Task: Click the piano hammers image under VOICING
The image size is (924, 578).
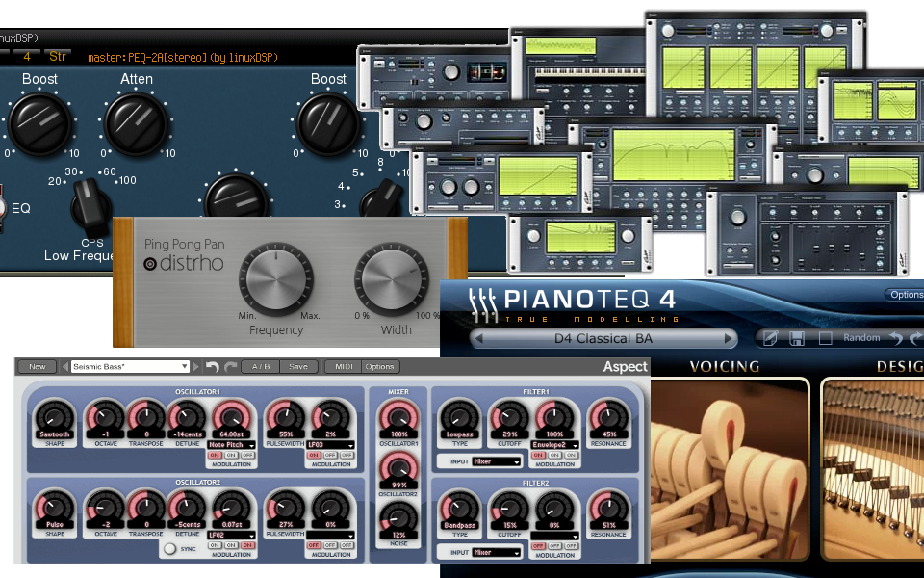Action: [x=731, y=469]
